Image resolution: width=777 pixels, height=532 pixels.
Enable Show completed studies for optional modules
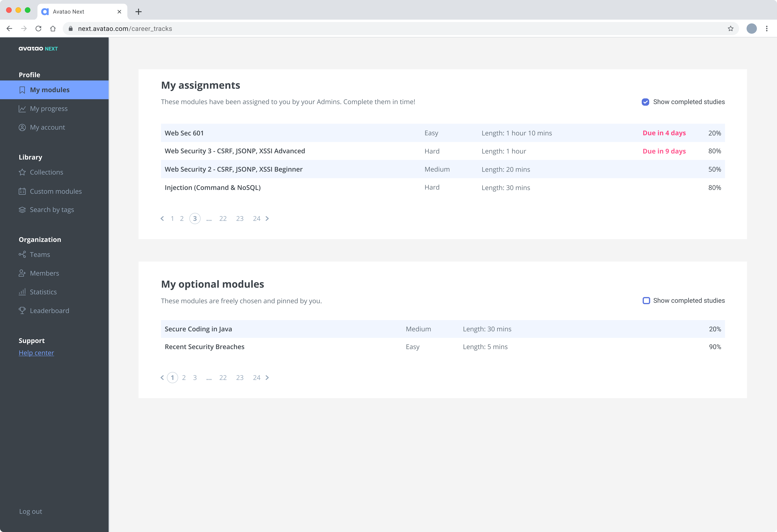[646, 300]
